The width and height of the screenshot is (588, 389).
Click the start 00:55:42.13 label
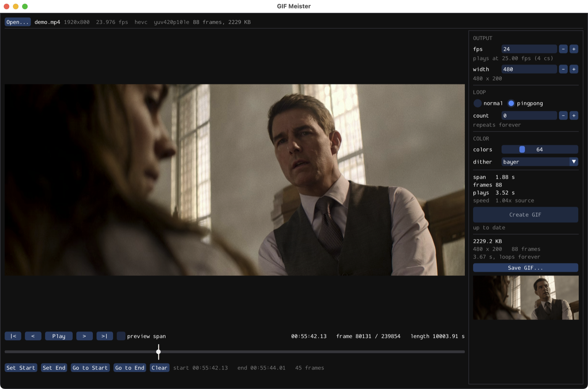click(201, 368)
